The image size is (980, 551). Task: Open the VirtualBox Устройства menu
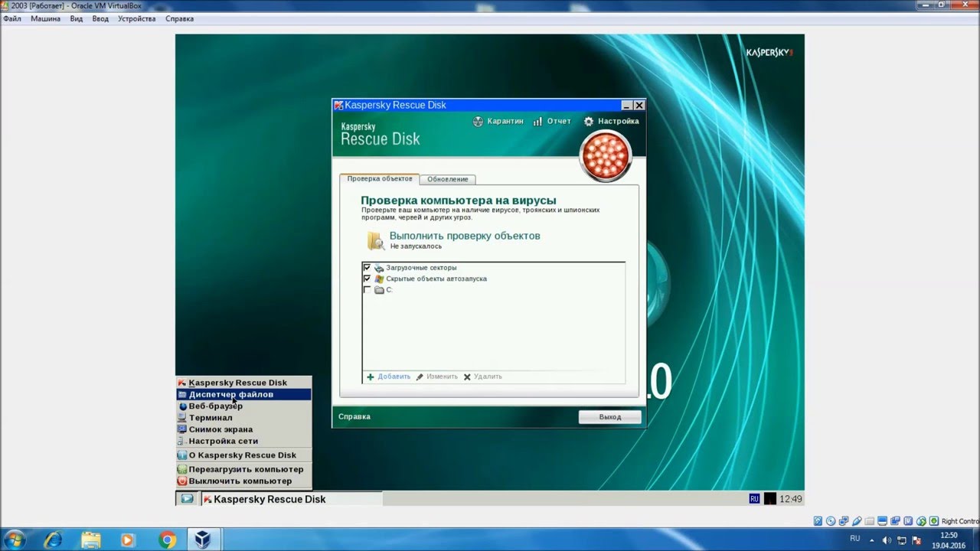pyautogui.click(x=136, y=18)
